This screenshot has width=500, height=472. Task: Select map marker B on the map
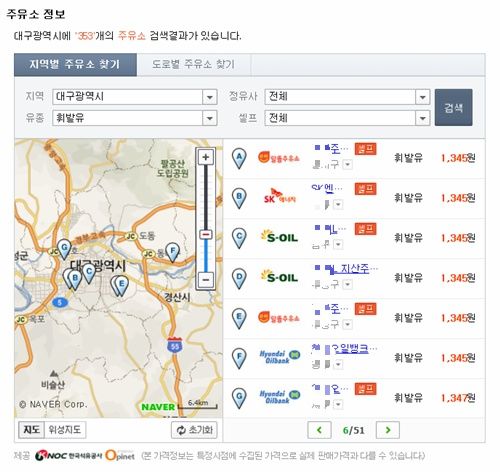75,279
